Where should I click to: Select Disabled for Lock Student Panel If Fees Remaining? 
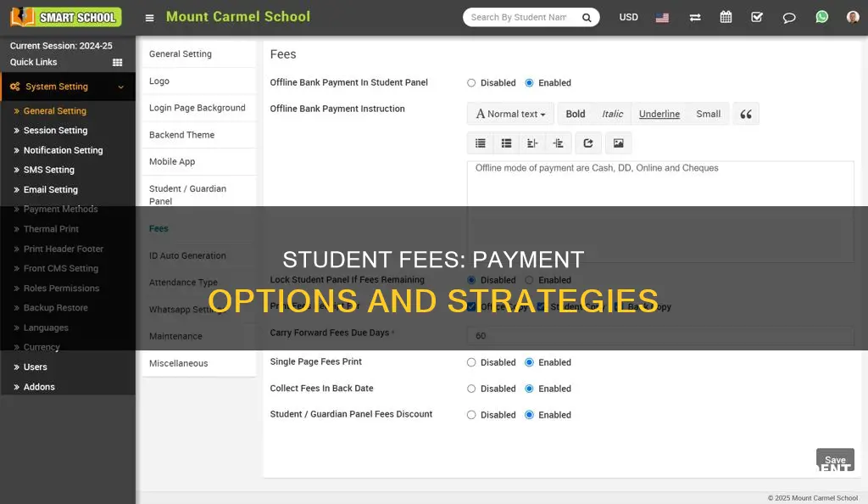[471, 280]
